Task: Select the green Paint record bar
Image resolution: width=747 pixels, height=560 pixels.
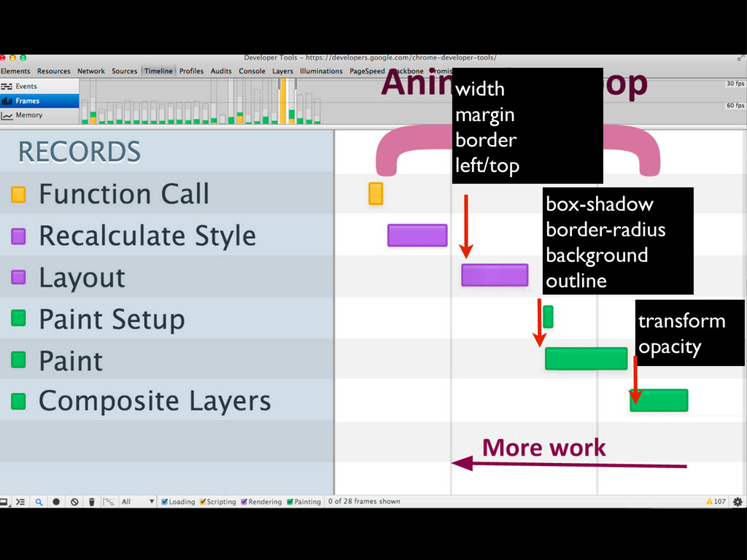Action: tap(586, 359)
